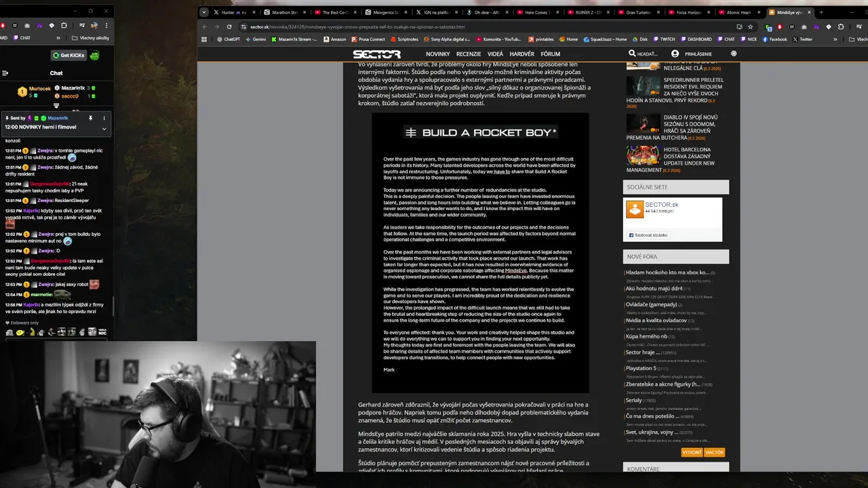Open the pinned message three-dot options
The image size is (868, 488).
[104, 118]
